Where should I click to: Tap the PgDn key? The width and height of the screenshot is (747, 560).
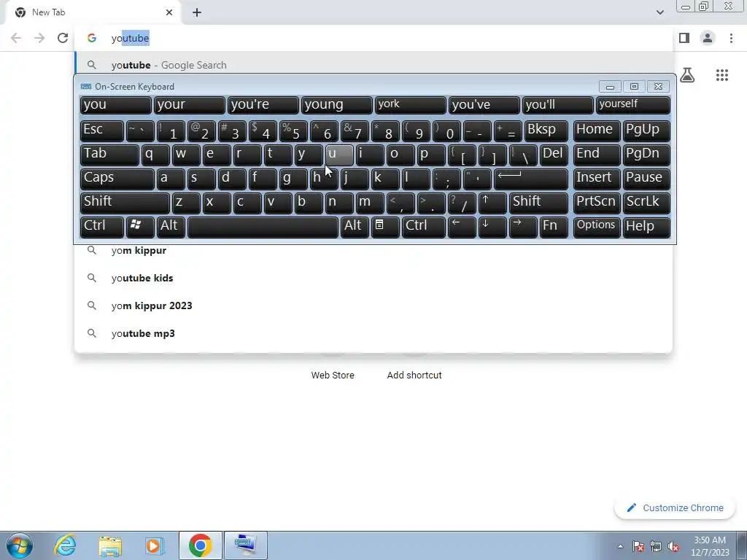click(646, 155)
